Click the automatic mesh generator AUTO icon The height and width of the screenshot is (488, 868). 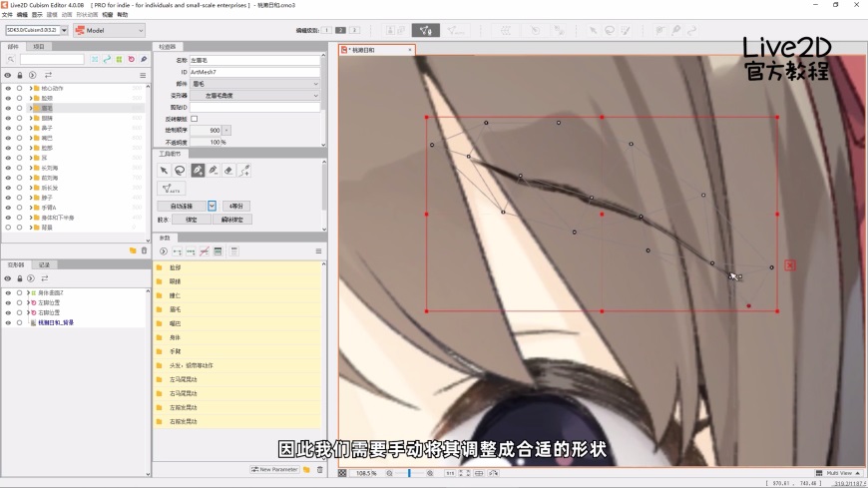pyautogui.click(x=171, y=189)
